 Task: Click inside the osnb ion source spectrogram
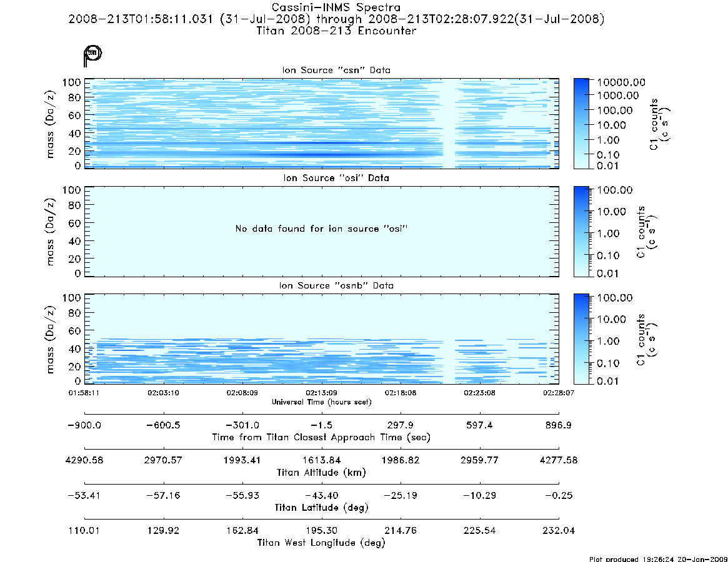[x=322, y=339]
